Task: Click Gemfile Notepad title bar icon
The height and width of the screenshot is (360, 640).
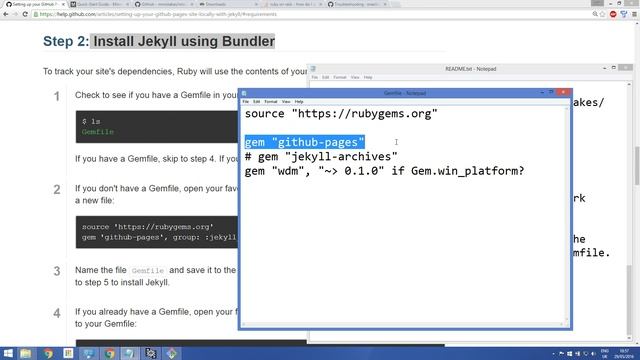Action: pos(244,93)
